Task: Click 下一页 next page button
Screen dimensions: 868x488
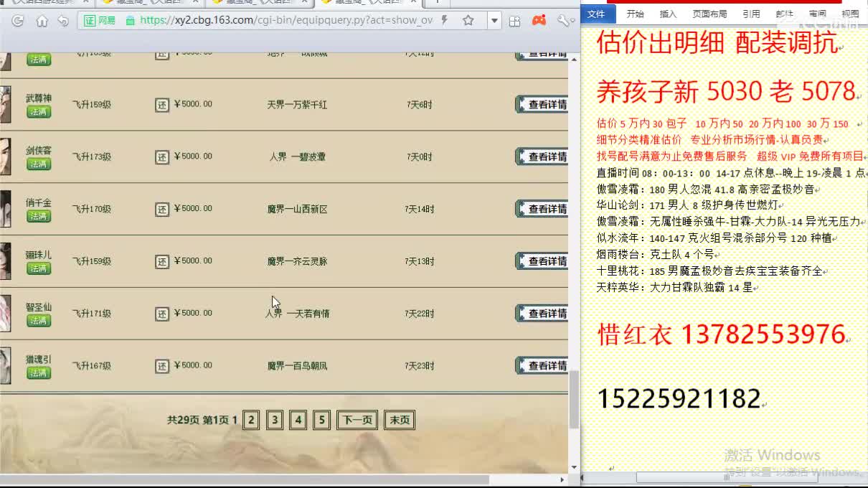Action: click(x=357, y=421)
